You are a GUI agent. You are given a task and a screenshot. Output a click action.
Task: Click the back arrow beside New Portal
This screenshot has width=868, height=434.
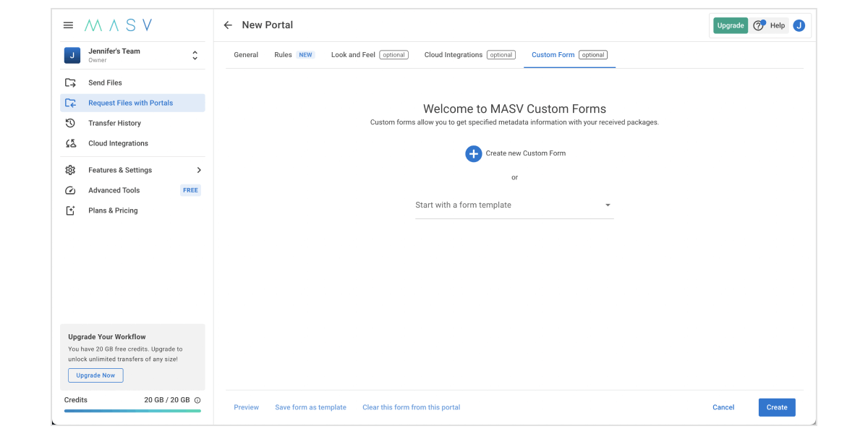pyautogui.click(x=228, y=25)
